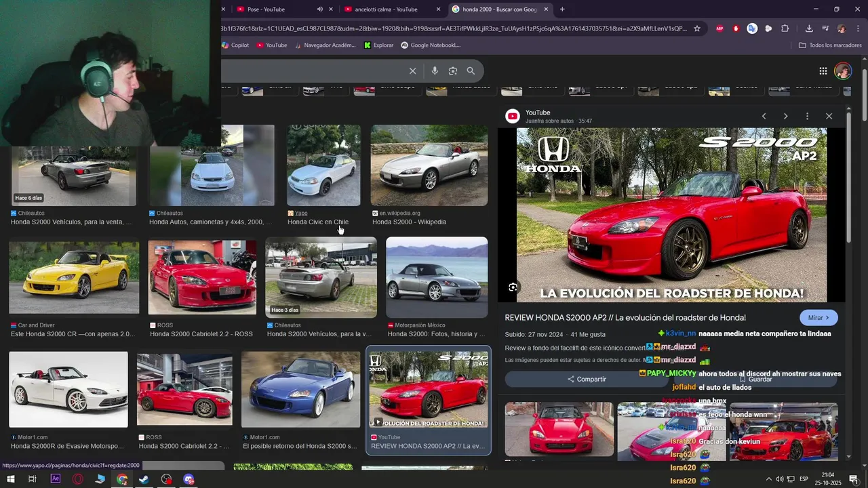868x488 pixels.
Task: Select the blue Honda S2000 Motor1 thumbnail
Action: [x=300, y=389]
